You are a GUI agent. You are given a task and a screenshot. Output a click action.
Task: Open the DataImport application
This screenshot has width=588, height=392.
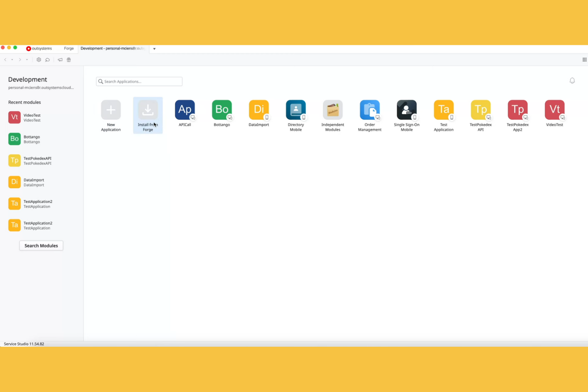coord(259,110)
